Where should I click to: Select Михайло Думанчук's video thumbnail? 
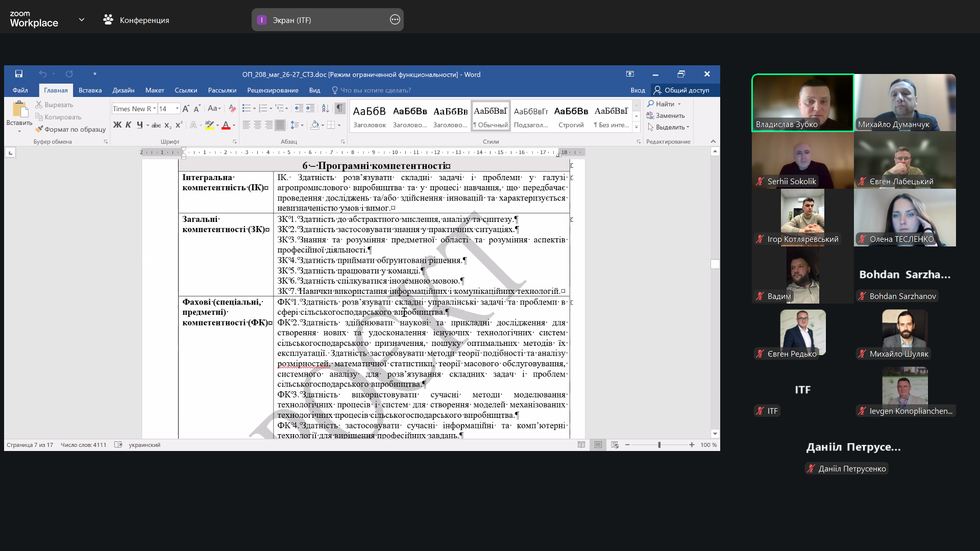[x=904, y=103]
